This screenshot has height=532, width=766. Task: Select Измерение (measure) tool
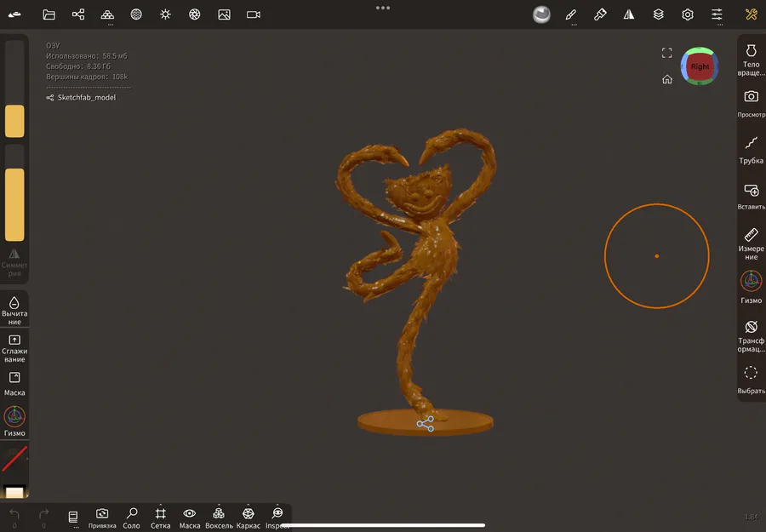tap(752, 243)
